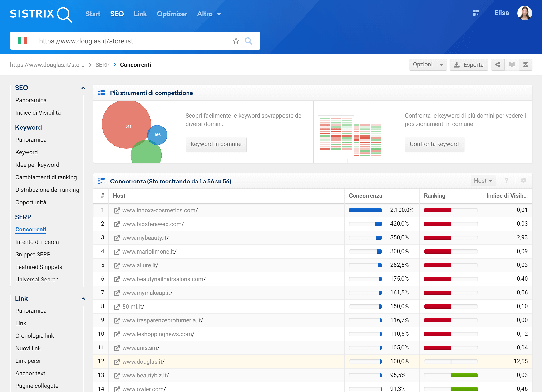Click green Ranking bar for www.beautybiz.it
Screen dimensions: 542x392
(x=464, y=376)
